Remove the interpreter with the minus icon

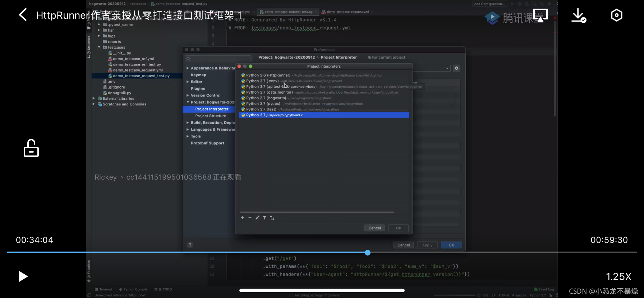[250, 218]
